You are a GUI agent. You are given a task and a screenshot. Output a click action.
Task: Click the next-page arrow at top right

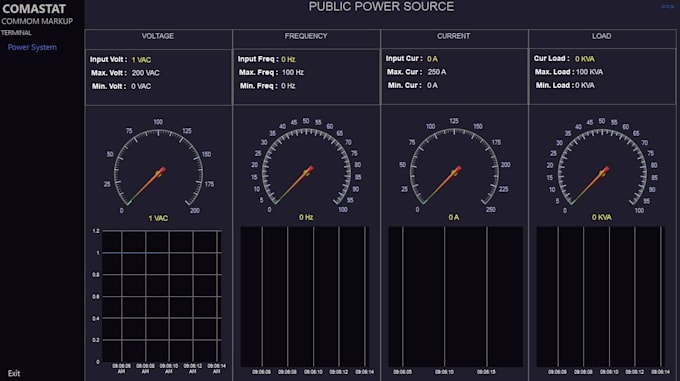(667, 7)
